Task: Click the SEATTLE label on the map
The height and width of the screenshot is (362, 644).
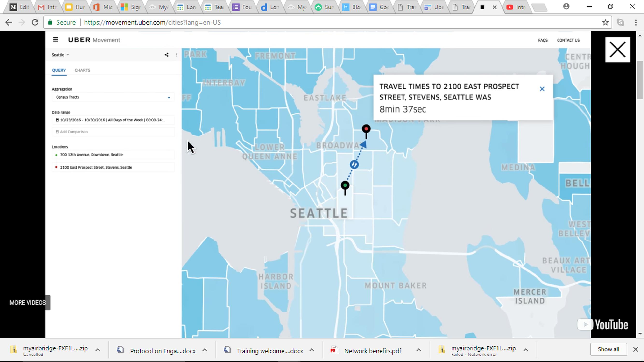Action: click(x=319, y=213)
